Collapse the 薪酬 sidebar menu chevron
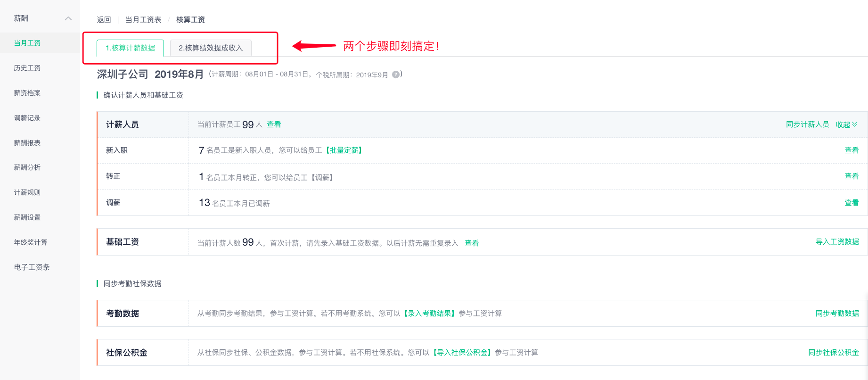 68,18
